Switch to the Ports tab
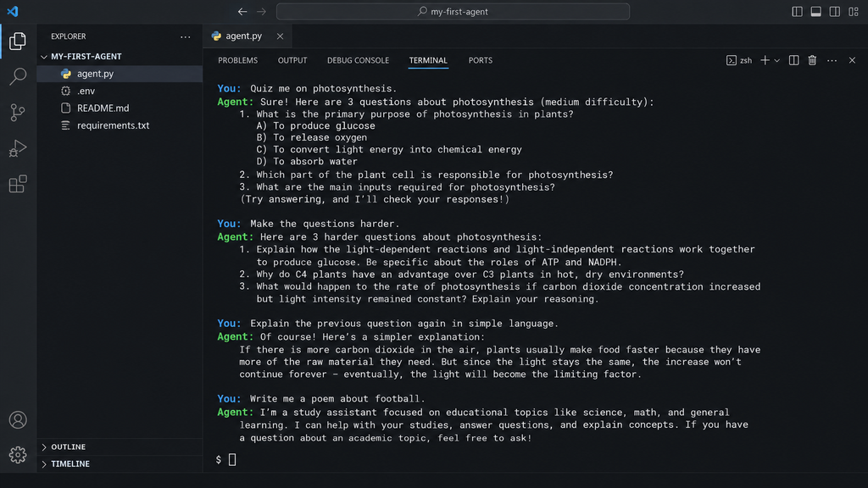This screenshot has height=488, width=868. point(480,60)
